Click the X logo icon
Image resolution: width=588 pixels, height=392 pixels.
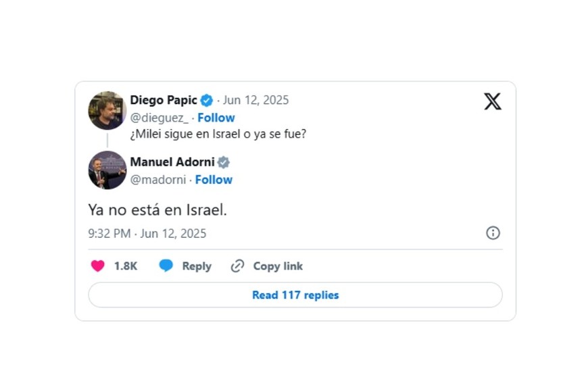[493, 101]
